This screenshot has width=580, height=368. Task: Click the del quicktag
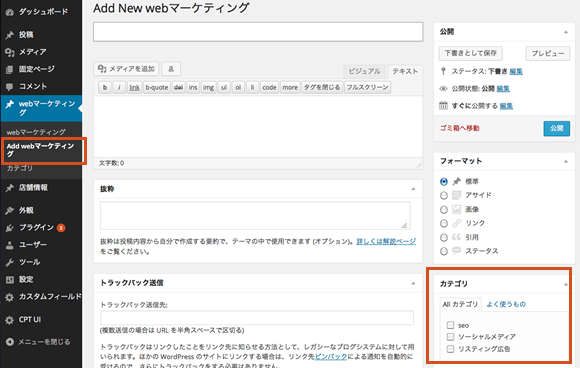coord(178,88)
